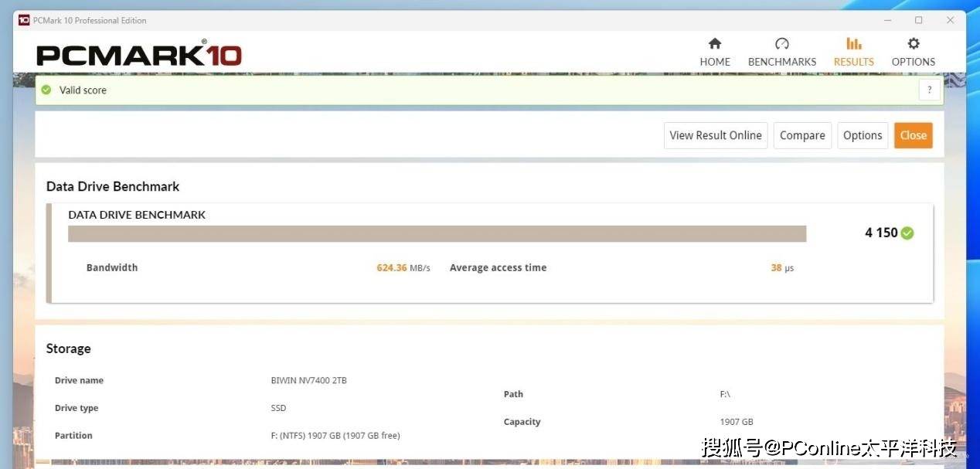This screenshot has height=469, width=980.
Task: Maximize the PCMark 10 window
Action: coord(918,20)
